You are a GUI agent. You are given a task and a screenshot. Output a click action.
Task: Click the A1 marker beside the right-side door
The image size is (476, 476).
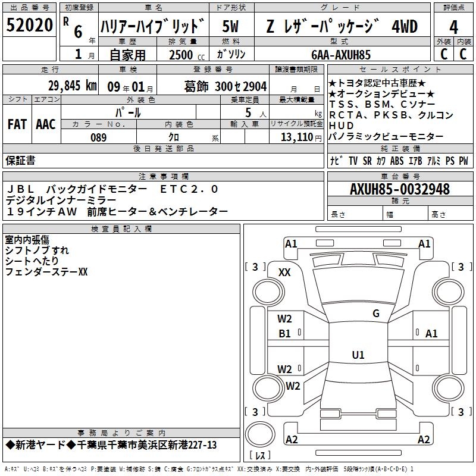(431, 334)
